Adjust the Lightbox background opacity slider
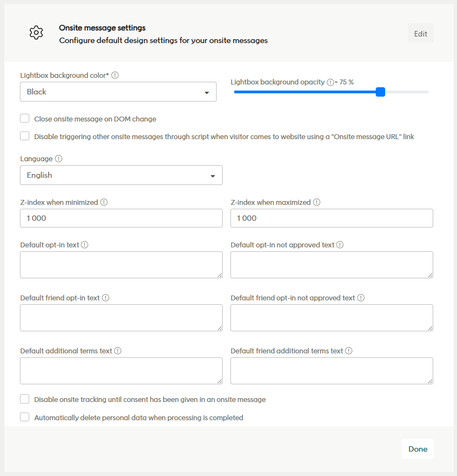The width and height of the screenshot is (457, 476). (x=380, y=92)
